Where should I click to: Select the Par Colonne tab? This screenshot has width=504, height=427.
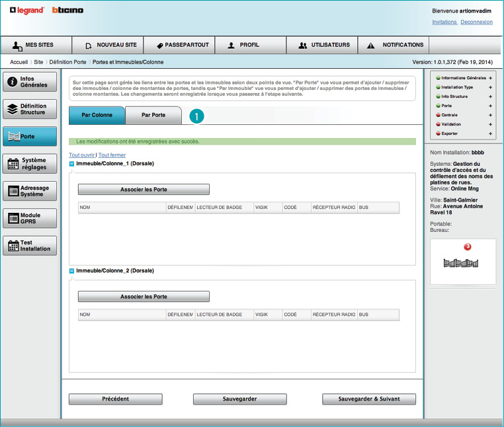coord(97,115)
